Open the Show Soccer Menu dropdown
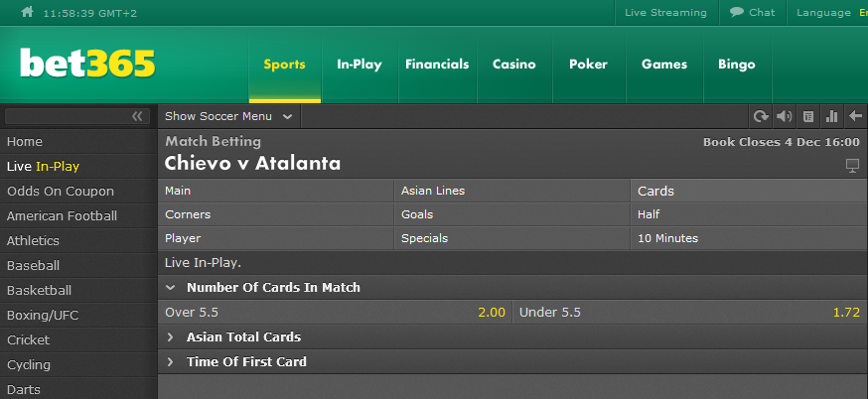 [228, 116]
